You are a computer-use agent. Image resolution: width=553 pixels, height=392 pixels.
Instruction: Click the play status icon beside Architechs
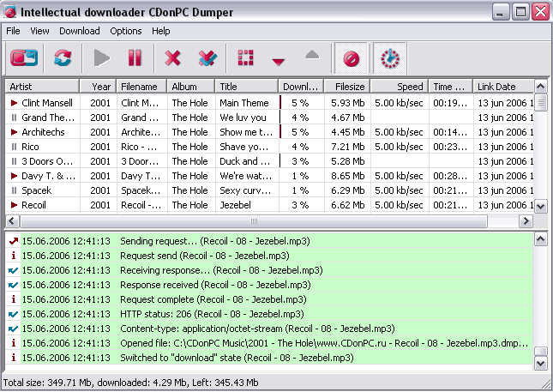pyautogui.click(x=14, y=132)
